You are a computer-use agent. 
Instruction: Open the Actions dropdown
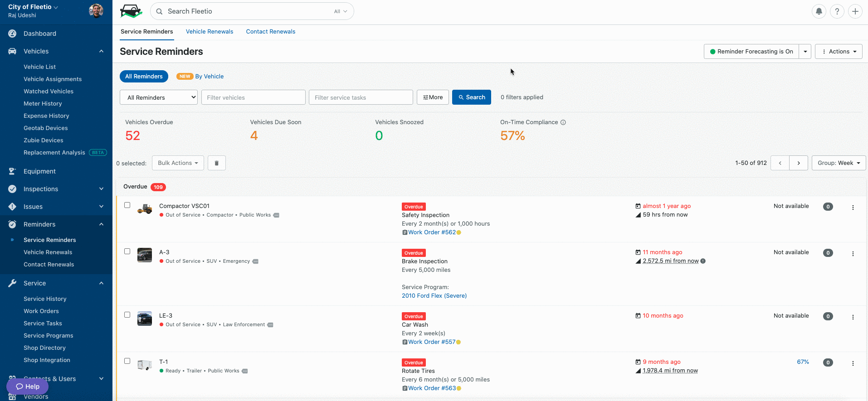[x=839, y=52]
